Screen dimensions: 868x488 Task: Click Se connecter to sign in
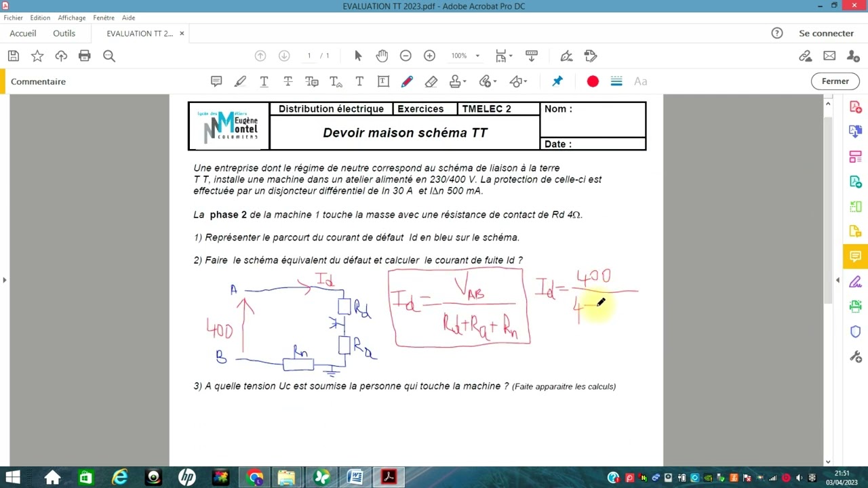point(826,33)
